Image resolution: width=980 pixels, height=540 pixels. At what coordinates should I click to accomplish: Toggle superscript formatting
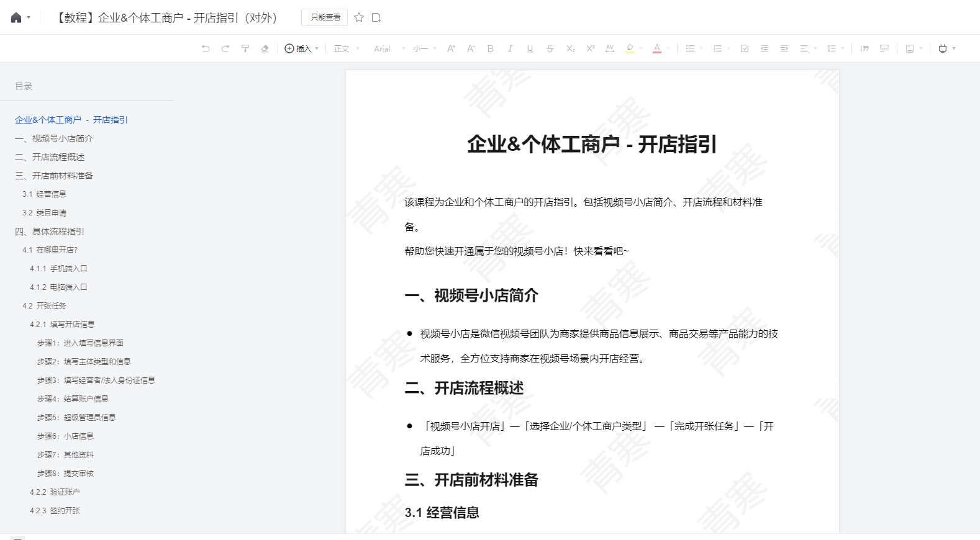tap(590, 48)
